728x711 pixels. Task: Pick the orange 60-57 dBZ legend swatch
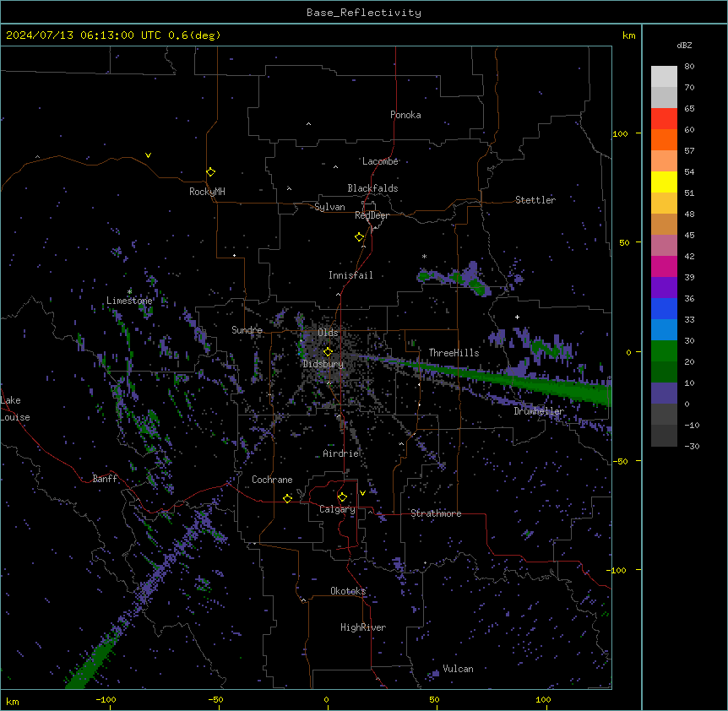coord(664,139)
